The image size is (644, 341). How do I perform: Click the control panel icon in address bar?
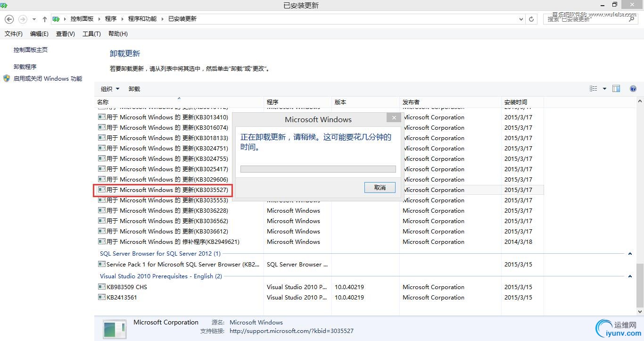tap(56, 19)
